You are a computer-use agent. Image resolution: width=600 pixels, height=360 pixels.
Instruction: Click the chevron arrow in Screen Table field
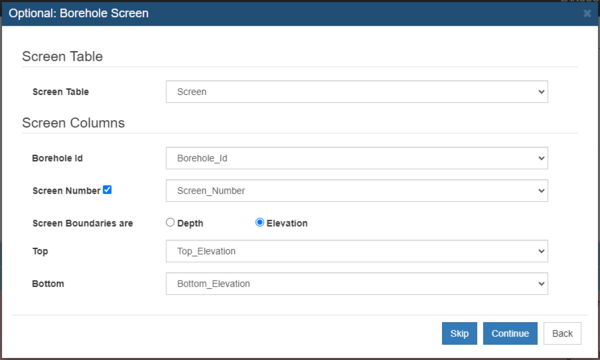coord(541,92)
